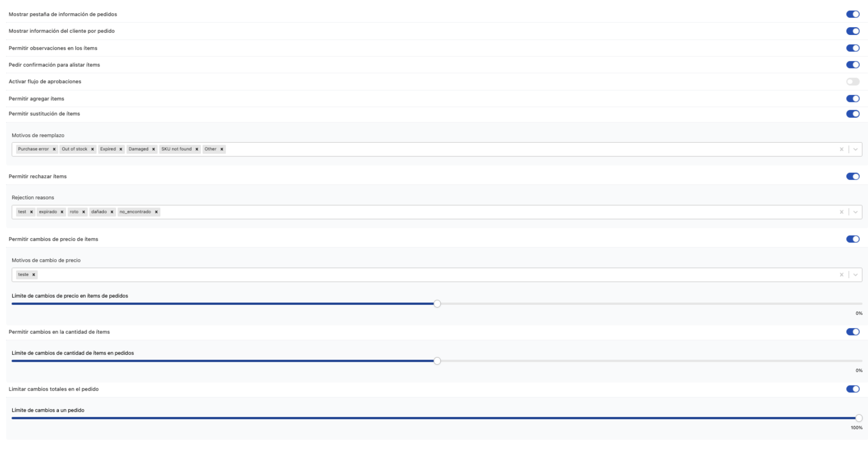
Task: Delete the "no_encontrado" rejection reason tag
Action: pyautogui.click(x=157, y=212)
